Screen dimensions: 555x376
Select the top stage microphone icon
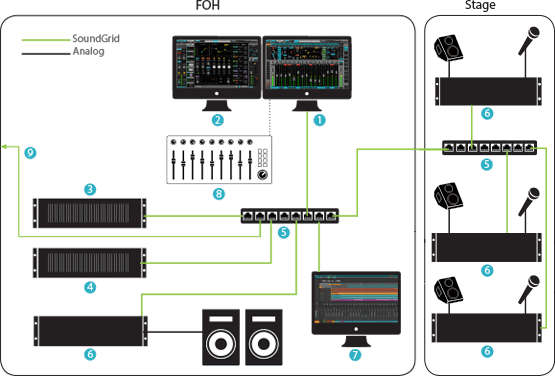click(x=529, y=41)
